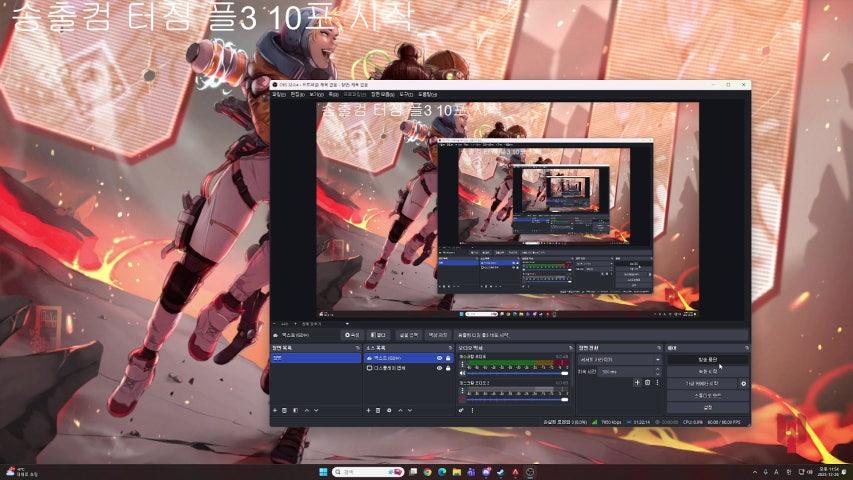Remove selected scene transition with trash icon
The image size is (853, 480).
point(647,383)
